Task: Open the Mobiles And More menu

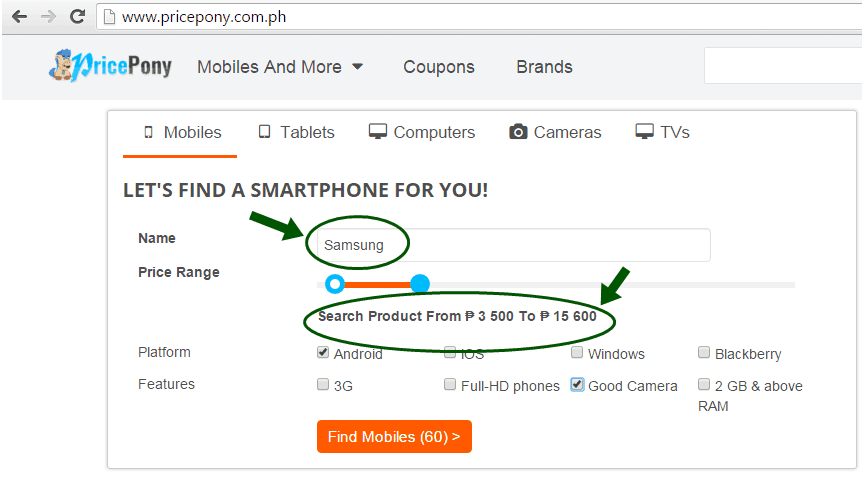Action: (280, 67)
